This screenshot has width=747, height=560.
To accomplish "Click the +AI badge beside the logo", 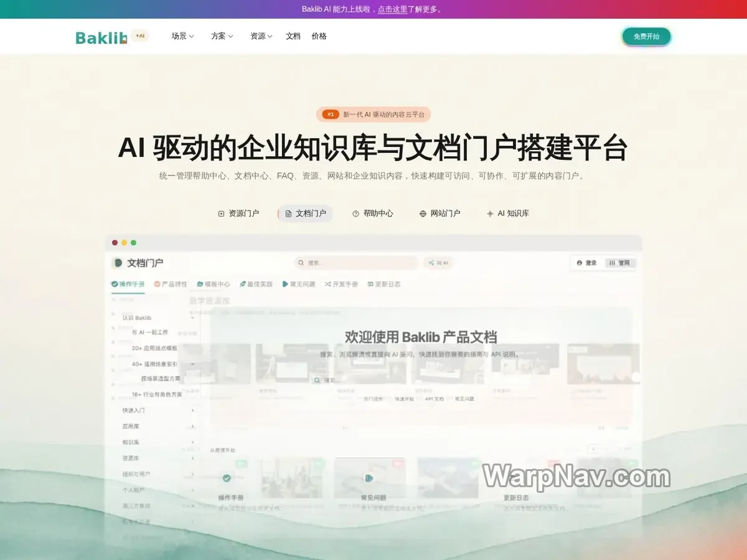I will pos(140,36).
